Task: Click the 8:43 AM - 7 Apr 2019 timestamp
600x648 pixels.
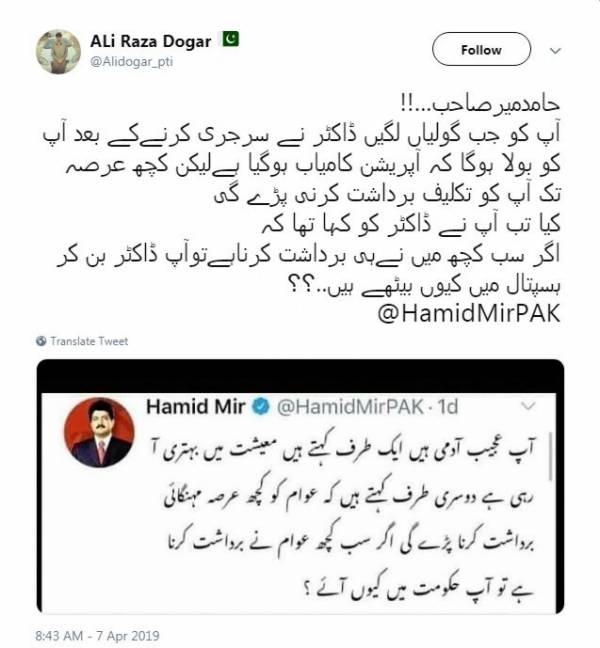Action: [x=98, y=635]
